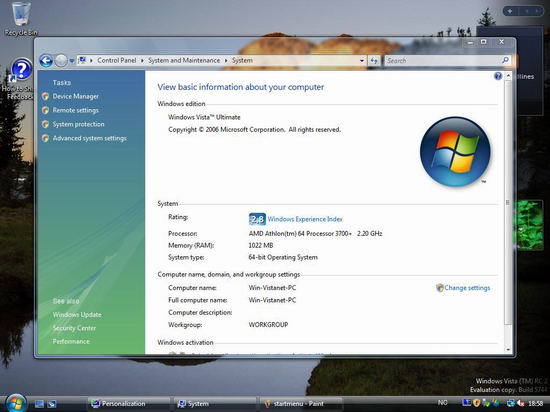Open Advanced system settings link
Viewport: 550px width, 412px height.
(89, 138)
